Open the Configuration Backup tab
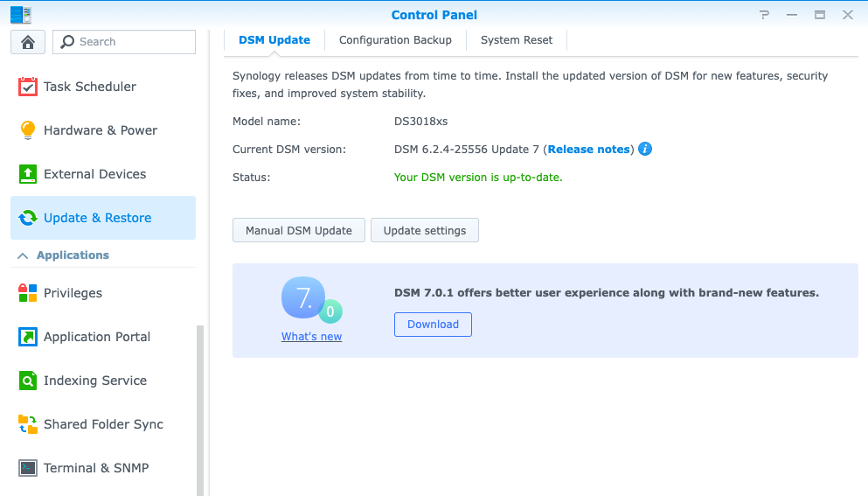Viewport: 868px width, 496px height. (x=395, y=40)
